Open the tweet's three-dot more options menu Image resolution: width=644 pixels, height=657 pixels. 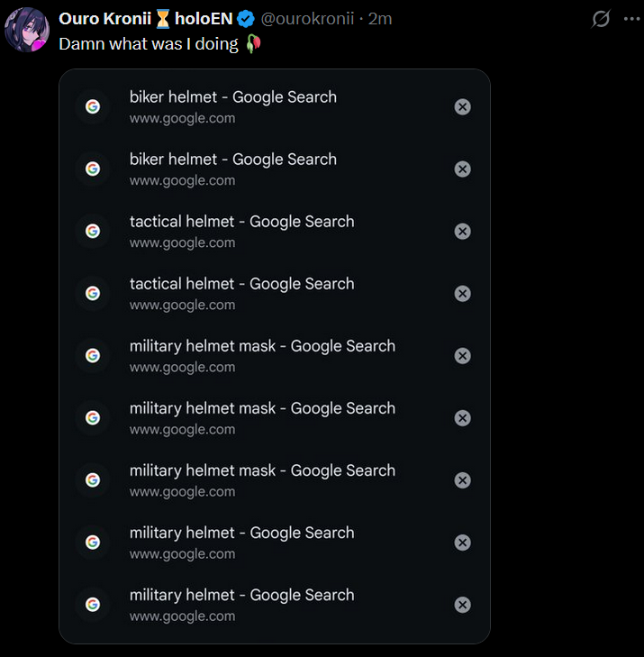[x=631, y=19]
